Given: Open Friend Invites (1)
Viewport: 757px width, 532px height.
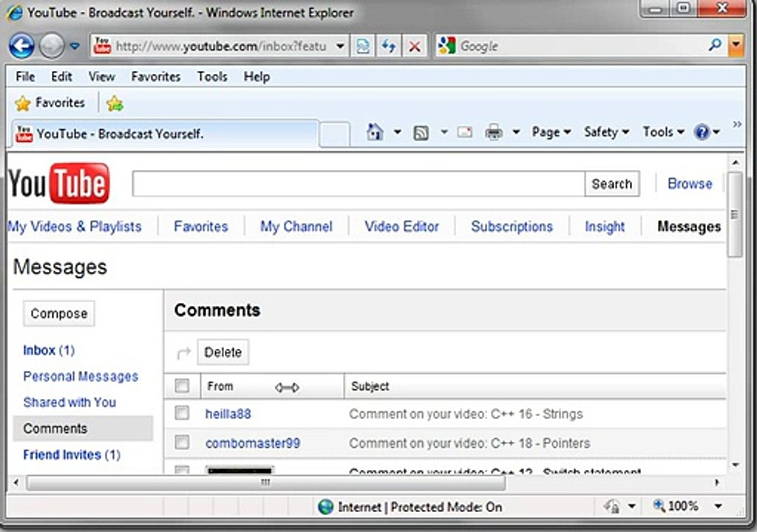Looking at the screenshot, I should [x=72, y=454].
